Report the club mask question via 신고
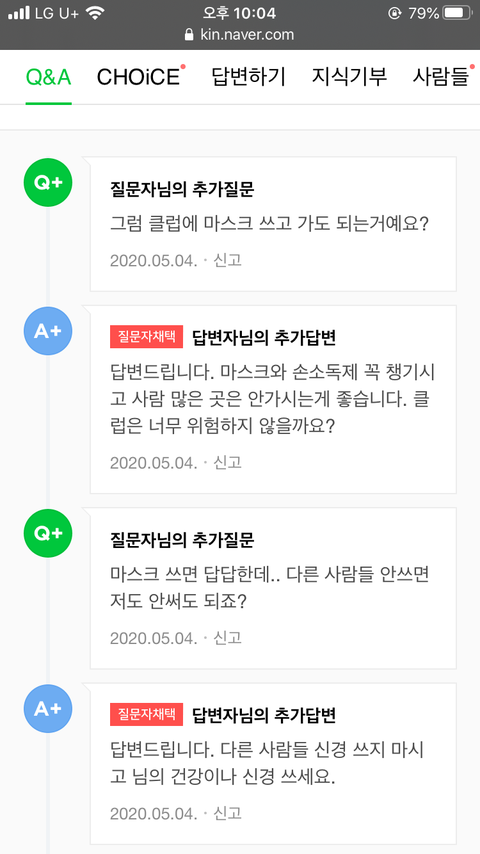Viewport: 480px width, 854px height. click(228, 260)
